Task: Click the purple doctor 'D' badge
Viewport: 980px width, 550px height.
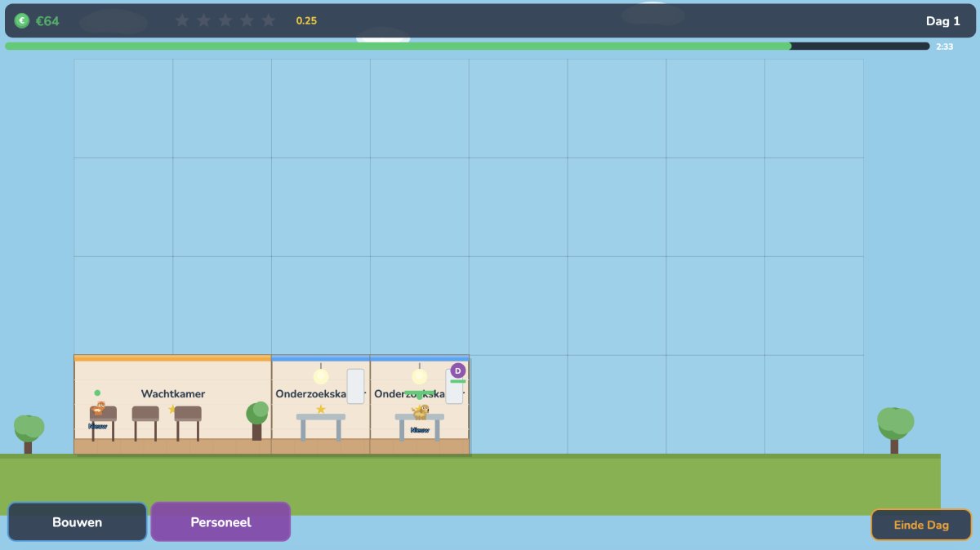Action: [457, 370]
